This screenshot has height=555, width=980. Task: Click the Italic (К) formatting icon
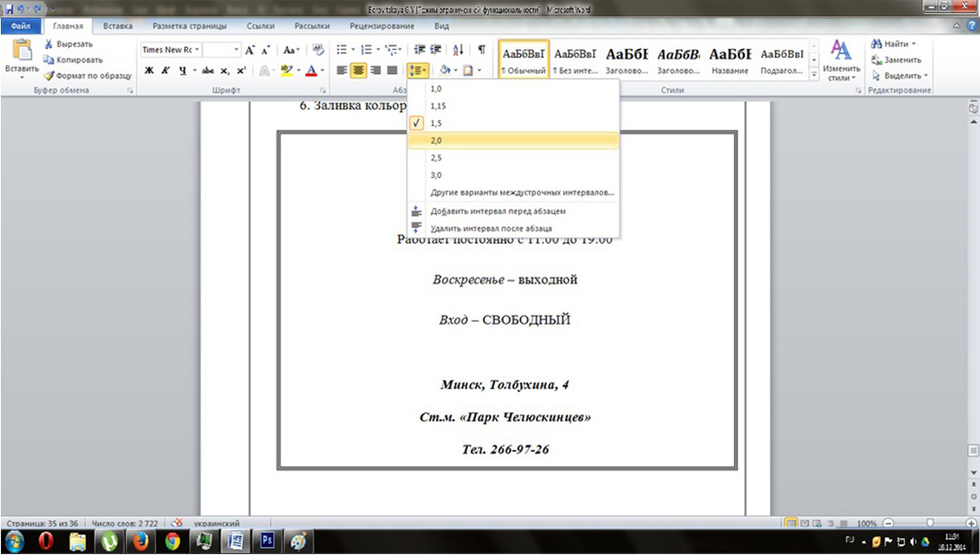165,71
